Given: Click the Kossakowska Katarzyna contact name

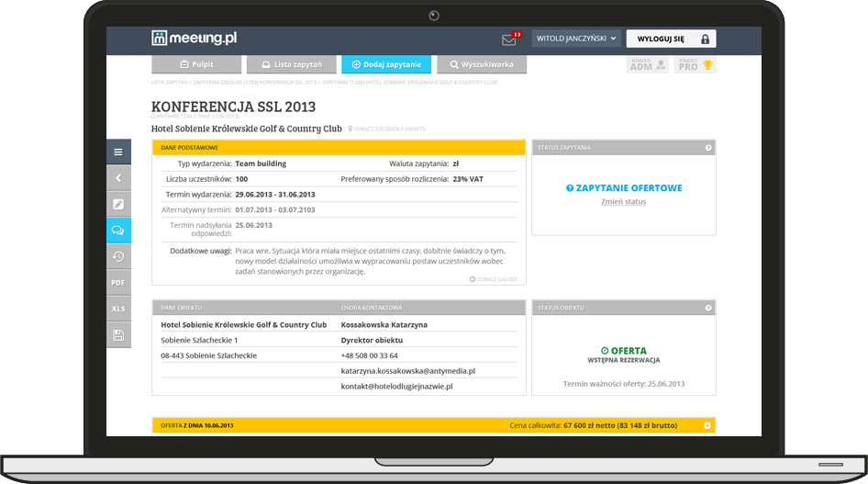Looking at the screenshot, I should pos(384,325).
